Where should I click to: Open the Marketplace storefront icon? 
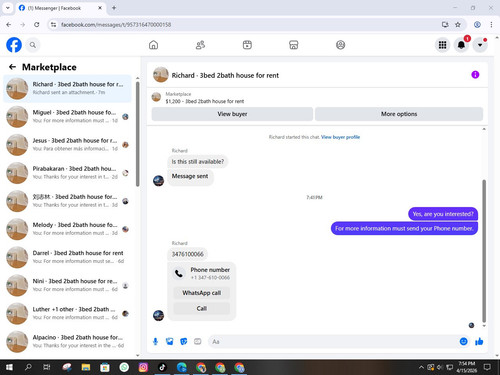[x=294, y=45]
